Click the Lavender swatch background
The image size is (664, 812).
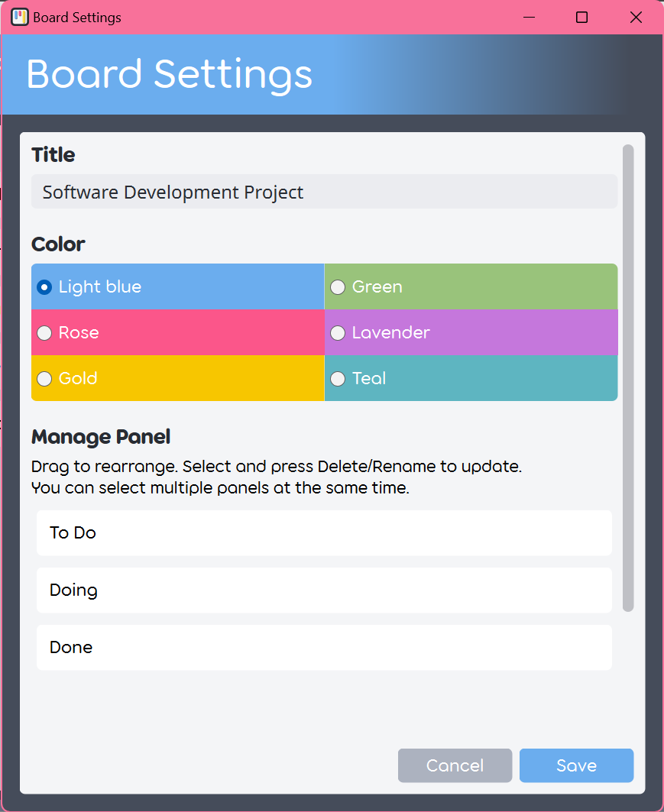pyautogui.click(x=471, y=332)
